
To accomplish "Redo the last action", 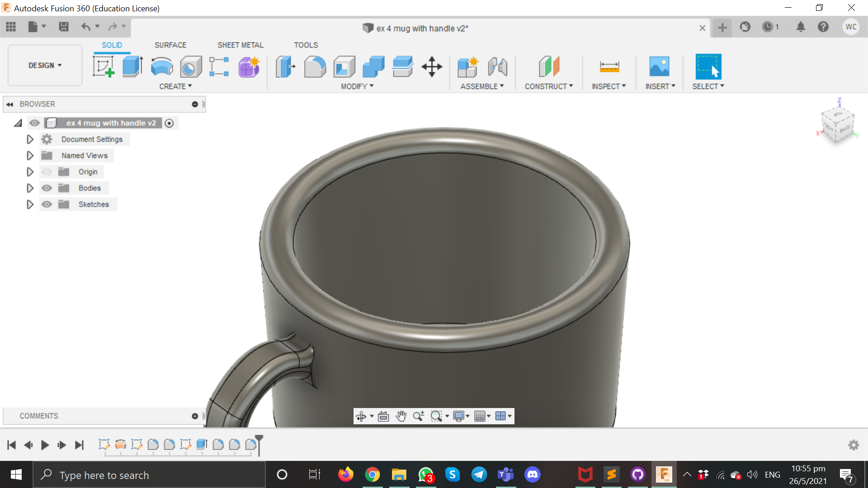I will click(113, 27).
